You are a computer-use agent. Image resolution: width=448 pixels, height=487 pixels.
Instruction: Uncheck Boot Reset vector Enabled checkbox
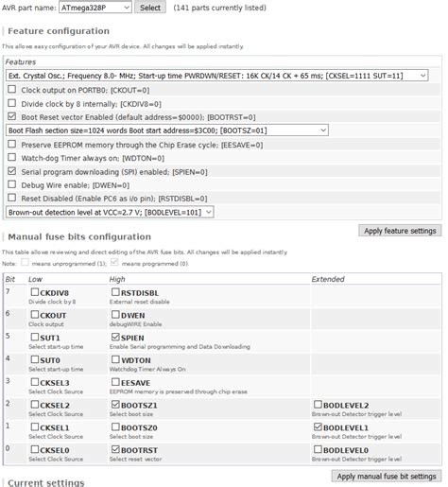[x=11, y=116]
